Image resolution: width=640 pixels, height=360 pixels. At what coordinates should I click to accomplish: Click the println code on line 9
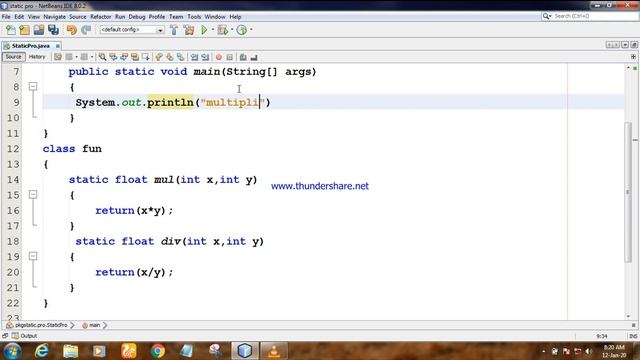pyautogui.click(x=170, y=102)
